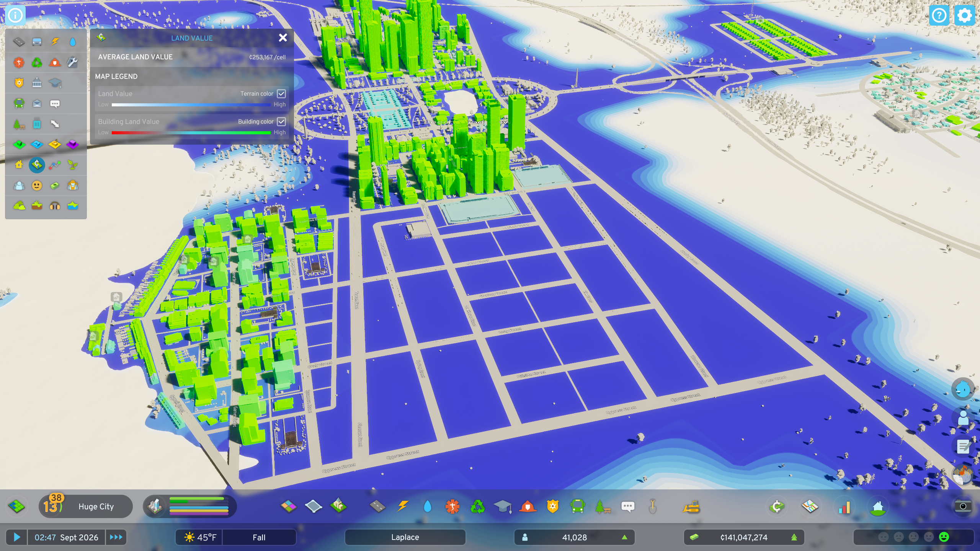Show the Garbage management recycling info view
The image size is (980, 551).
click(x=37, y=62)
